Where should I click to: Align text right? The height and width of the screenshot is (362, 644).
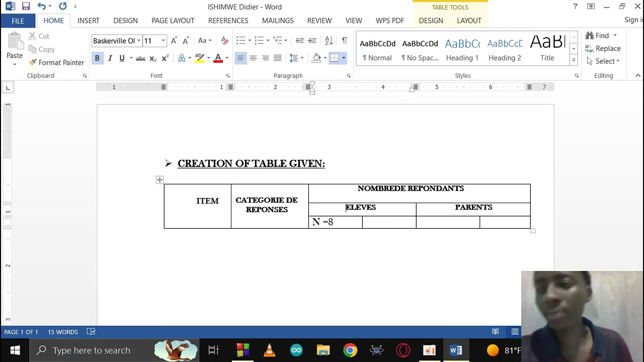click(x=265, y=58)
